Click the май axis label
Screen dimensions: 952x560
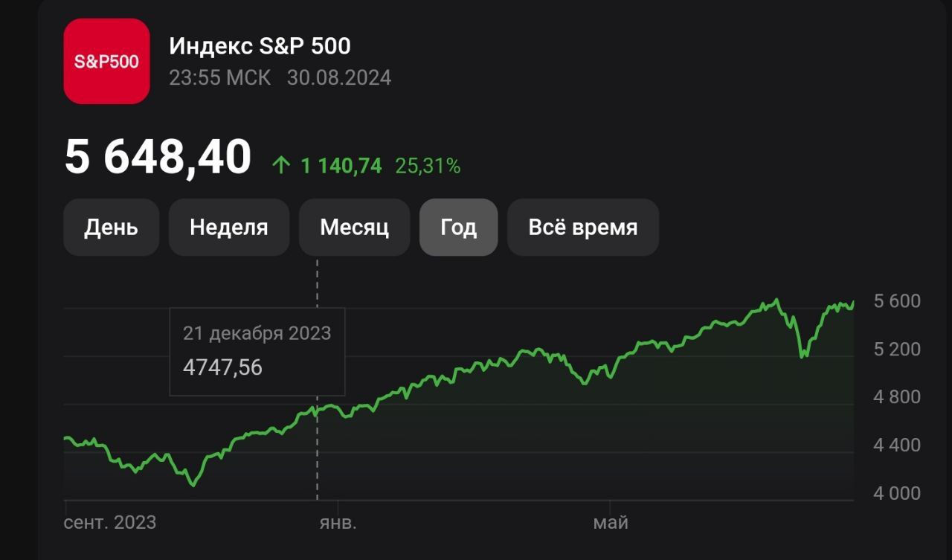(x=611, y=522)
